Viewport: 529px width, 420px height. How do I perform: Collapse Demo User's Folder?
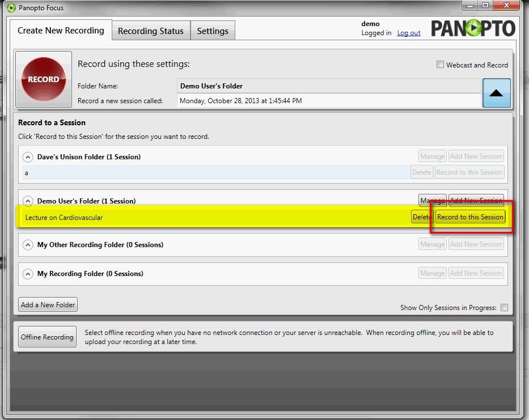coord(28,201)
